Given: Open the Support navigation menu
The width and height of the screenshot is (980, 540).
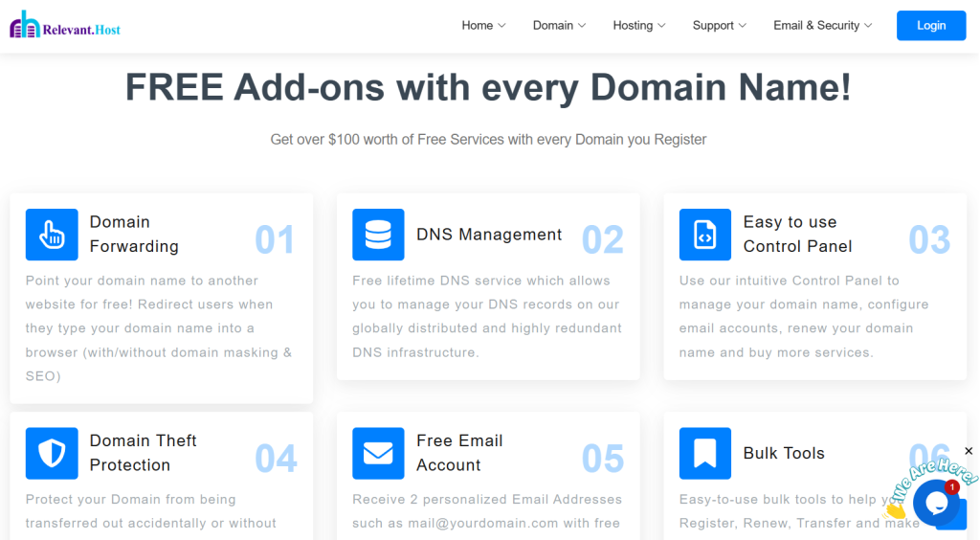Looking at the screenshot, I should (x=719, y=26).
